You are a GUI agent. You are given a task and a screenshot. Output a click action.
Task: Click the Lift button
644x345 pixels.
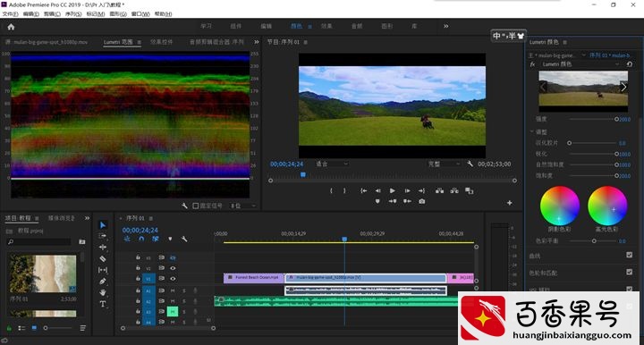pos(439,190)
